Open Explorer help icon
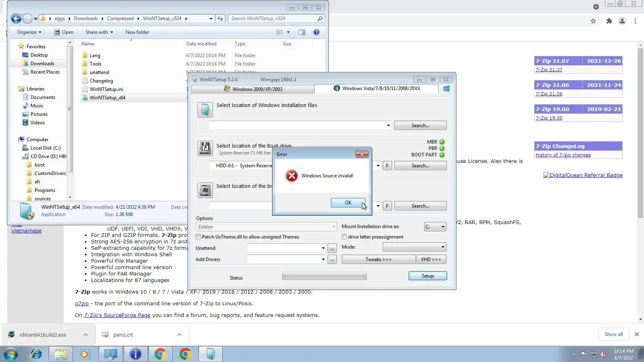 pyautogui.click(x=316, y=32)
